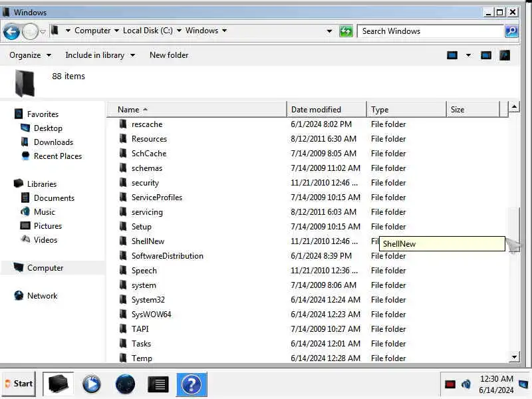
Task: Click the schemas folder icon
Action: tap(123, 168)
